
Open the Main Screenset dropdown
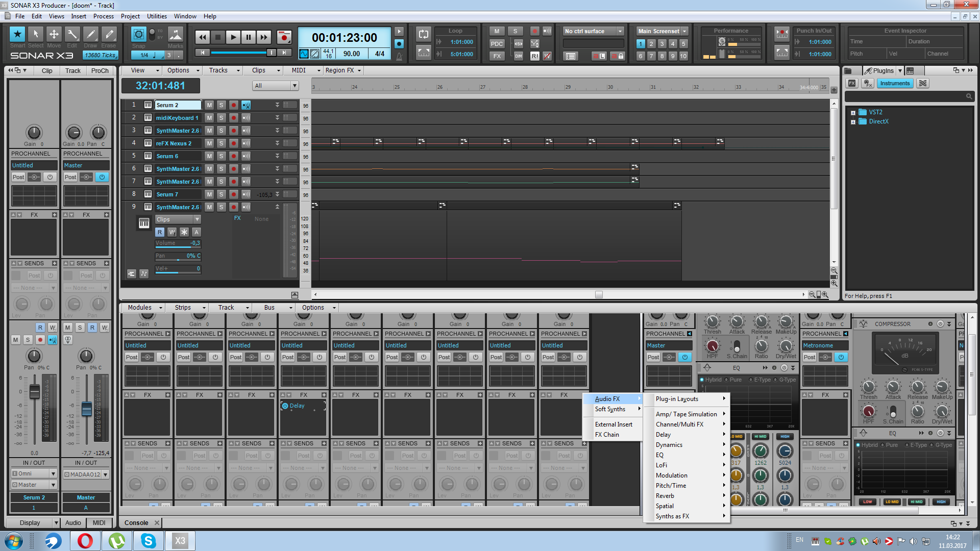(684, 31)
